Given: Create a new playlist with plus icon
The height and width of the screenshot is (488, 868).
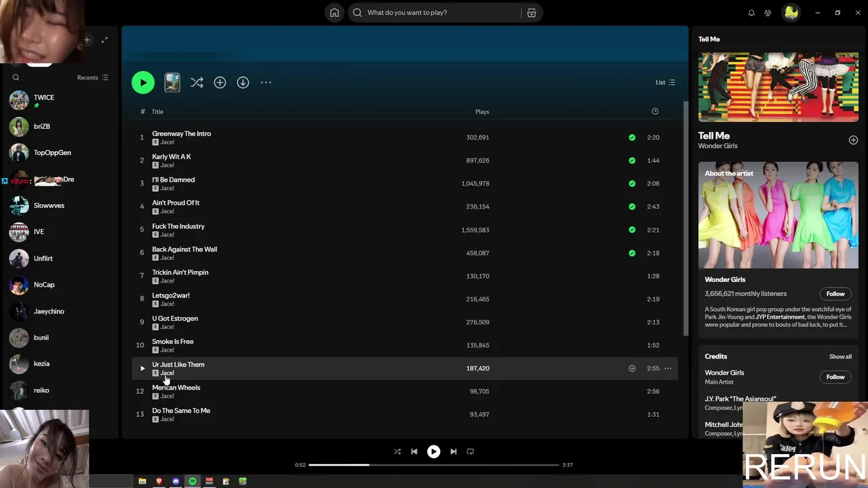Looking at the screenshot, I should (87, 40).
